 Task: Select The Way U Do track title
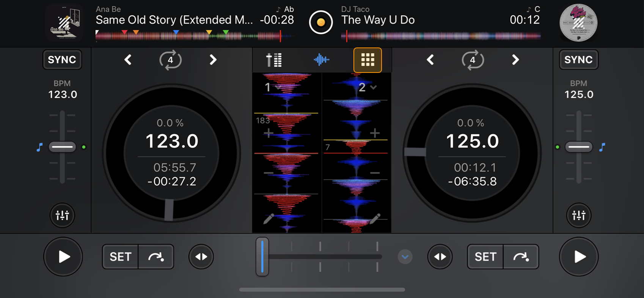pyautogui.click(x=378, y=20)
